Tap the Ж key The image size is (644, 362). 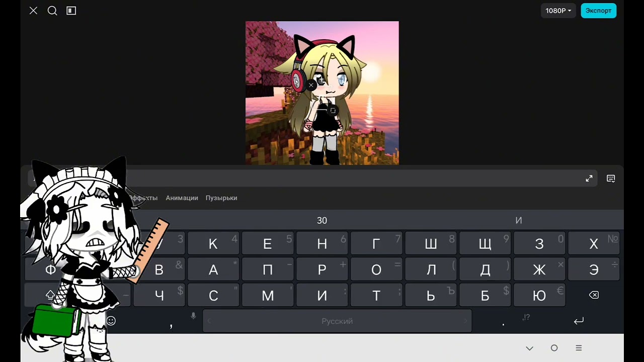pyautogui.click(x=539, y=269)
